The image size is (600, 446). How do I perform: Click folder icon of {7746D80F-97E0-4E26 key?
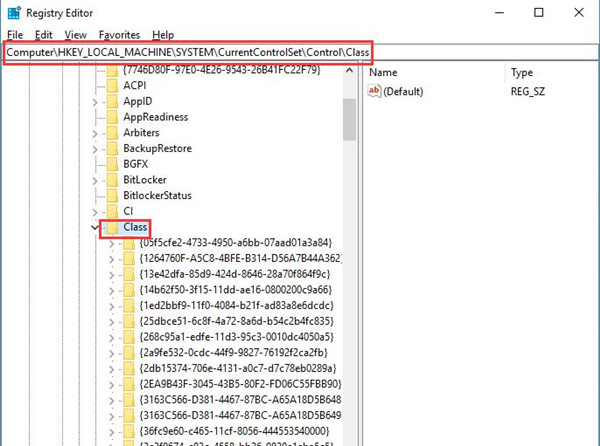pos(112,71)
